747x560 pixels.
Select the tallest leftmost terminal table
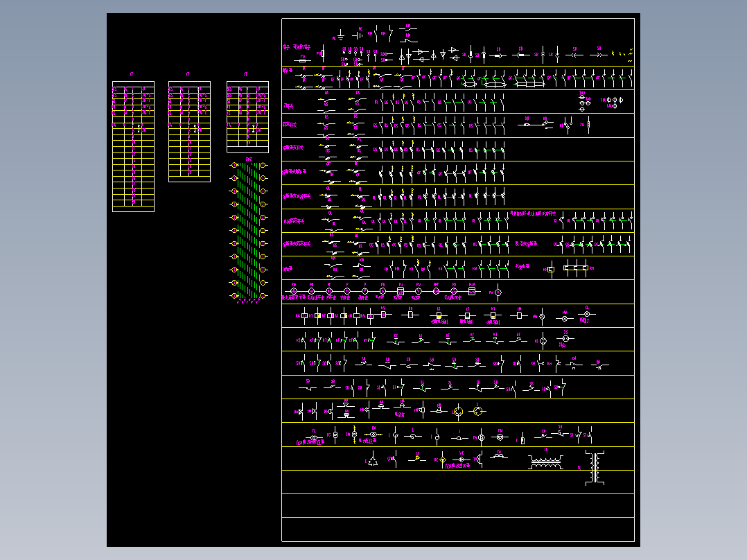click(133, 146)
